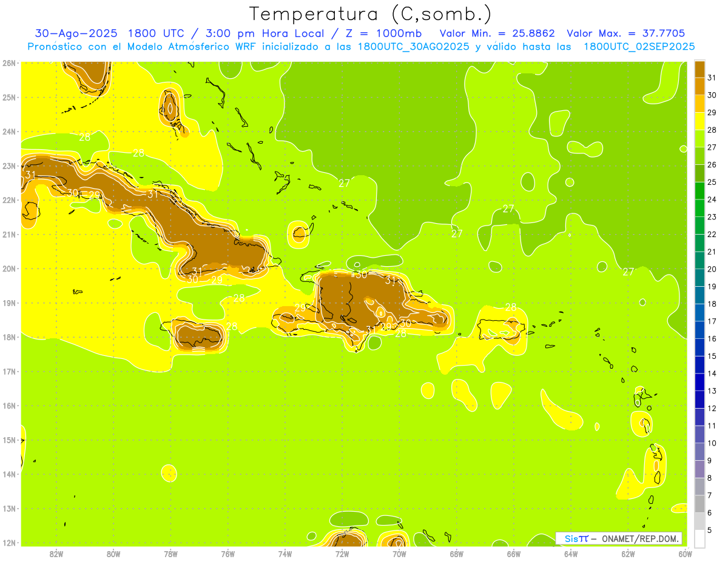
Task: Click legend value 10 on the color scale
Action: click(712, 443)
